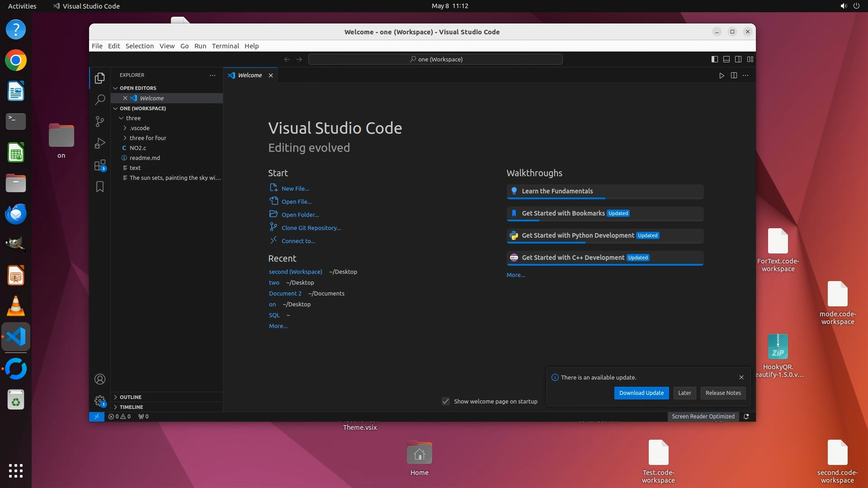Open the Search view in activity bar
Screen dimensions: 868x488
100,99
